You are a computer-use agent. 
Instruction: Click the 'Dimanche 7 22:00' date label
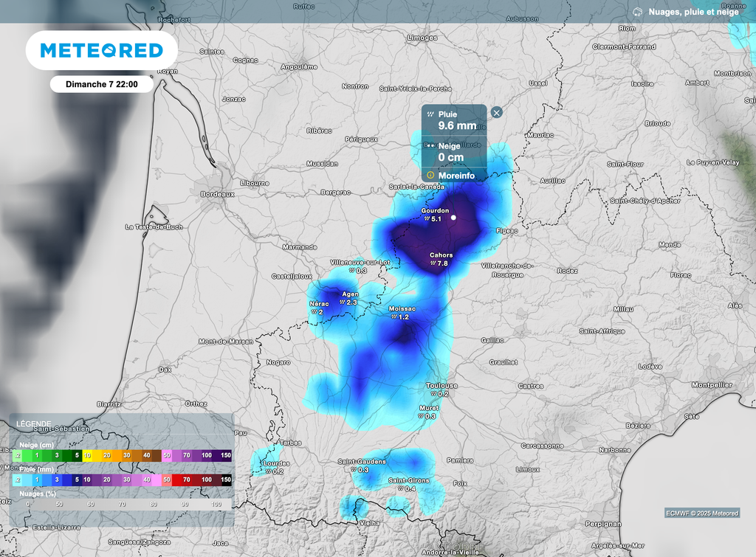(102, 84)
